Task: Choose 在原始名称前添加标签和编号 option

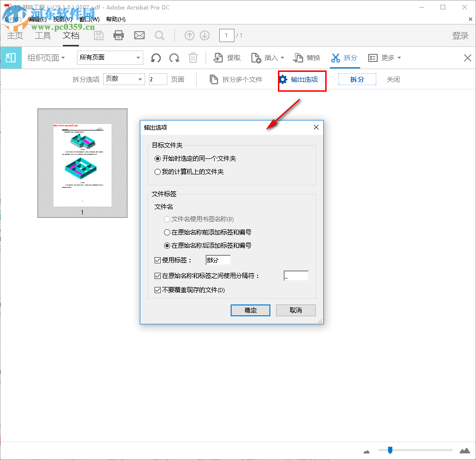Action: pyautogui.click(x=168, y=232)
